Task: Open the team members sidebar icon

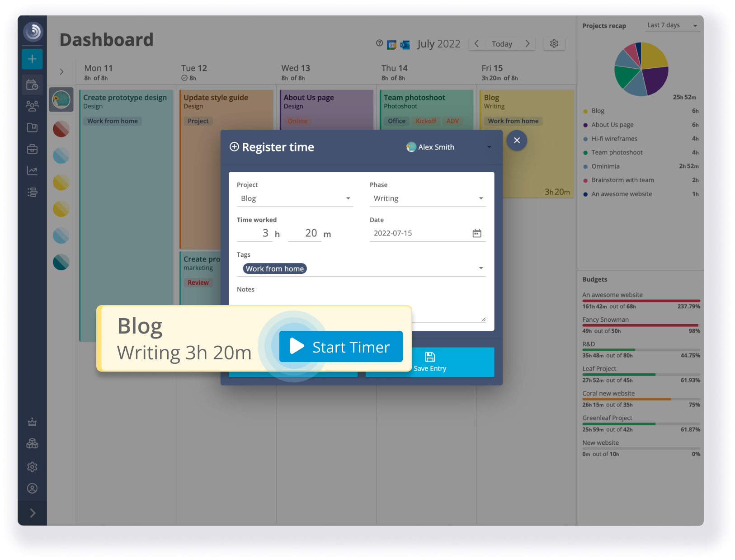Action: pyautogui.click(x=32, y=106)
